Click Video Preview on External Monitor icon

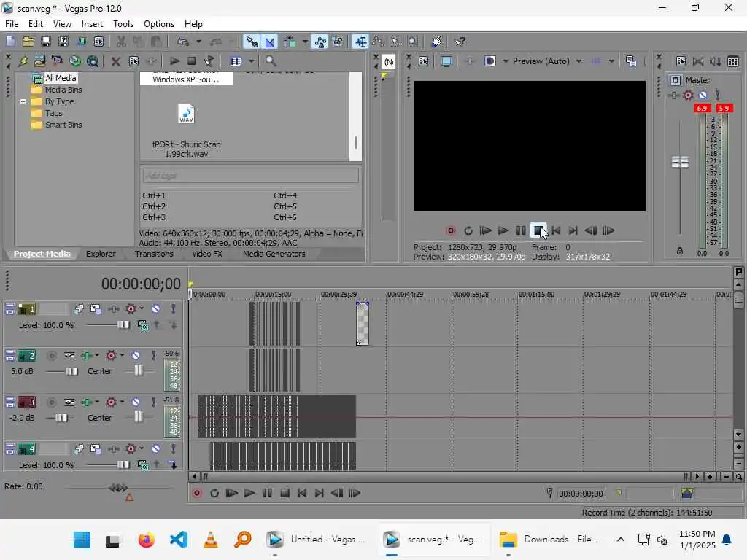(446, 61)
